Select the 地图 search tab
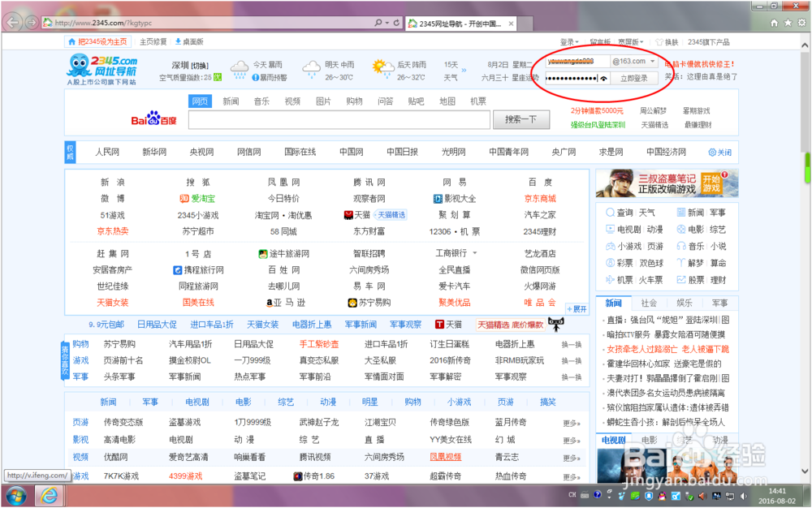 click(447, 101)
